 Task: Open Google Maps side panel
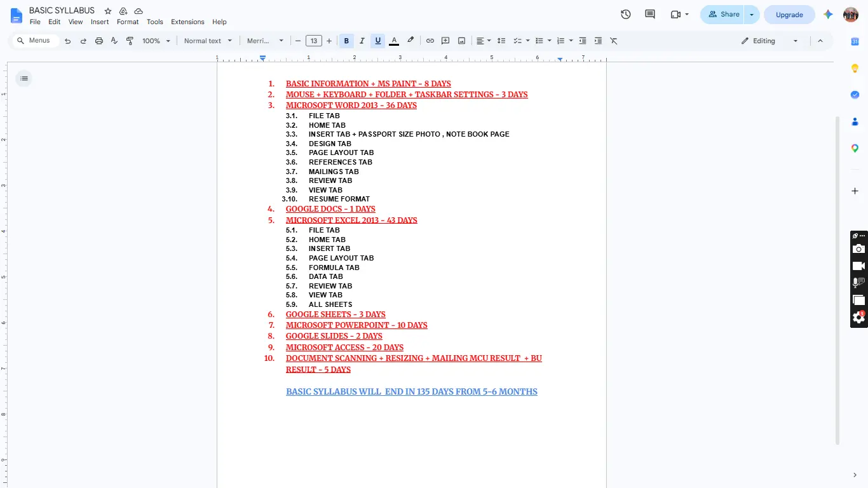pyautogui.click(x=855, y=148)
